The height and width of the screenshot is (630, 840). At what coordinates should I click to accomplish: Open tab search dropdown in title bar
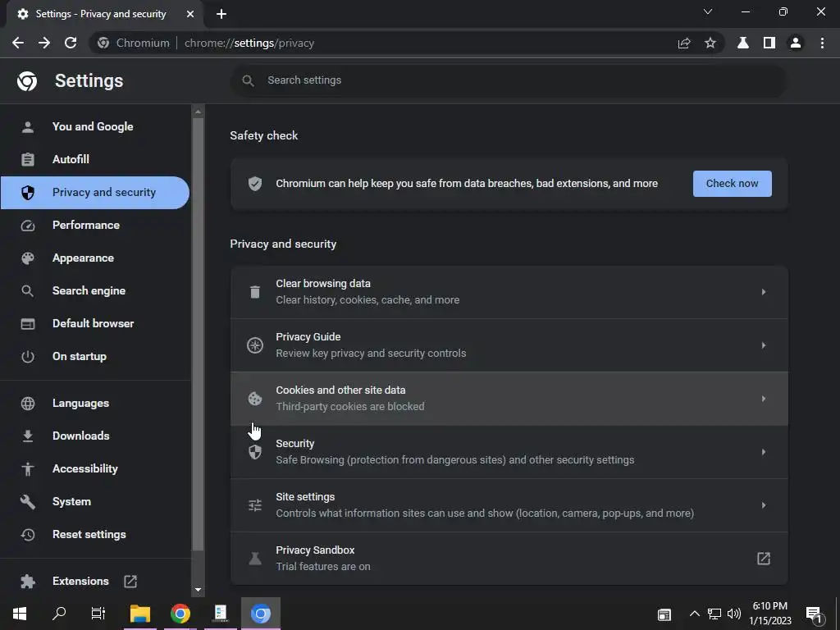(x=708, y=11)
